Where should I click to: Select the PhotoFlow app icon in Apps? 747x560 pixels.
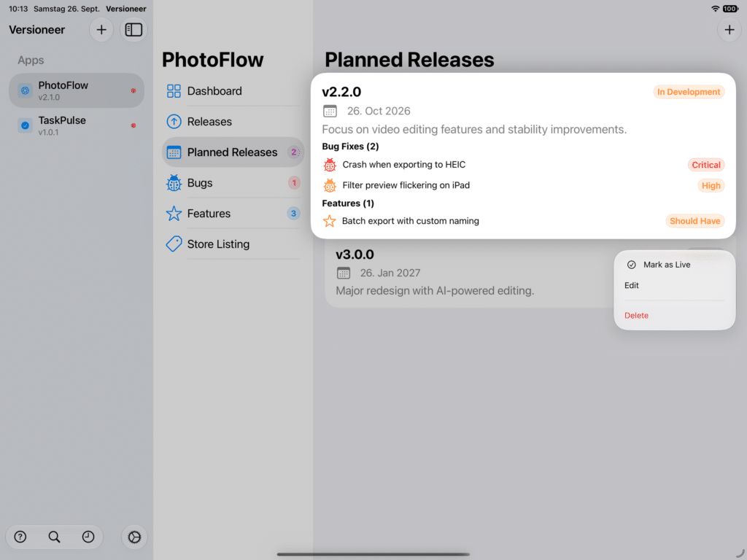pos(25,90)
